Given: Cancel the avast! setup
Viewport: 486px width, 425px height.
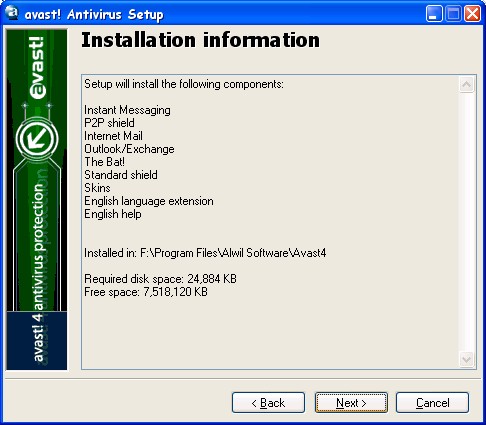Looking at the screenshot, I should coord(432,403).
